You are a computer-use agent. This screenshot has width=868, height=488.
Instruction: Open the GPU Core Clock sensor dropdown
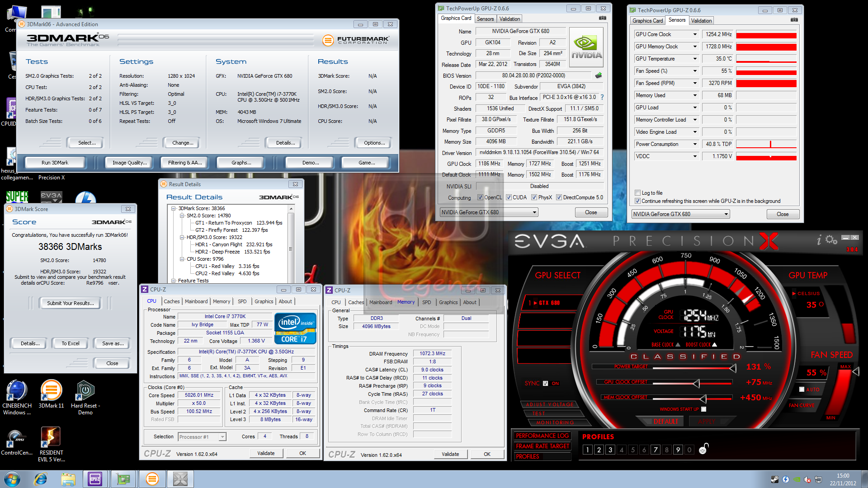coord(695,34)
